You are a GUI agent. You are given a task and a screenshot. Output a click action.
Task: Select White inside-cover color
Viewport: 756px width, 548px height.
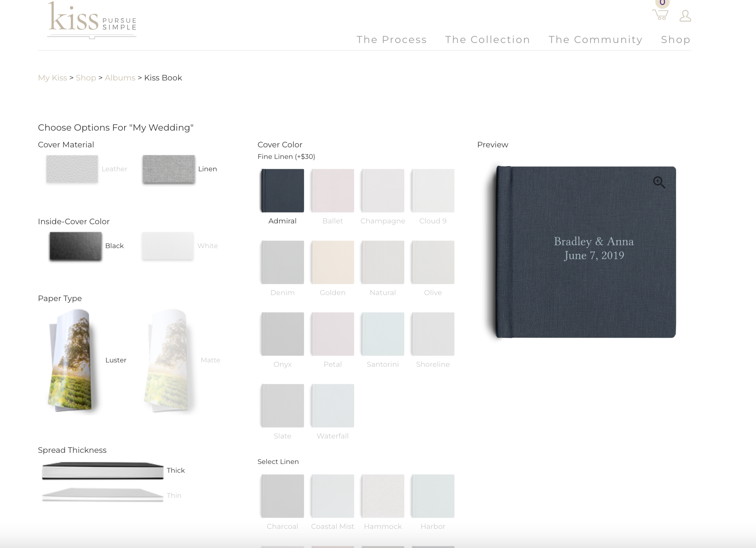168,246
